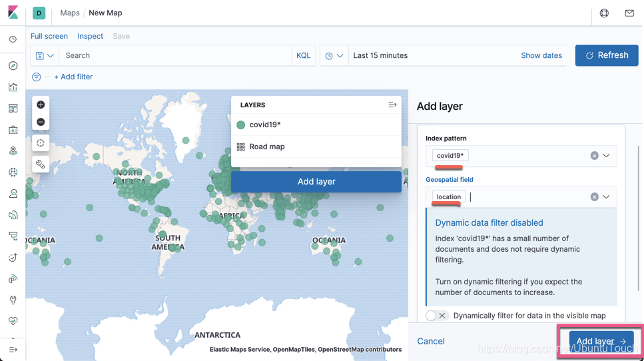Switch query language via KQL

pos(304,55)
